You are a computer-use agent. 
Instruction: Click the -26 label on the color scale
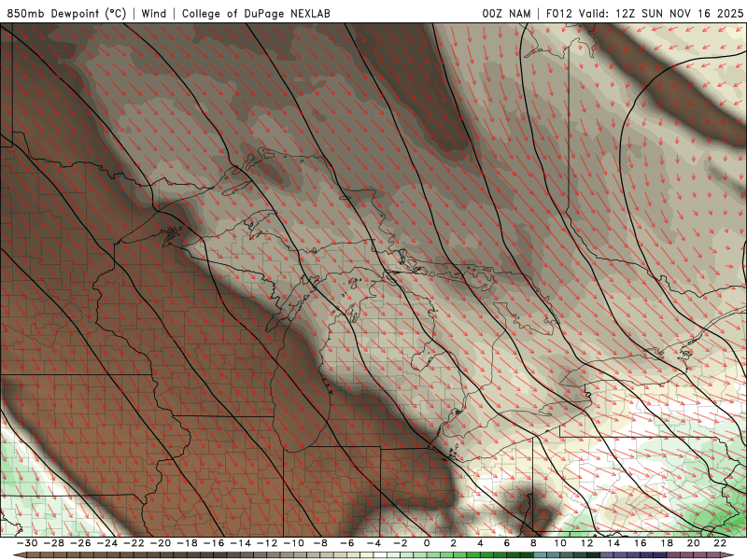coord(80,543)
